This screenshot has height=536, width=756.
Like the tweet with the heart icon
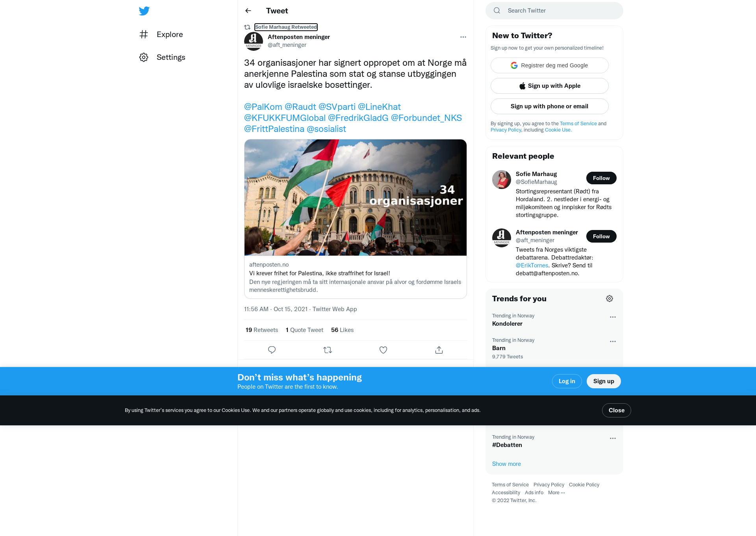pos(383,350)
